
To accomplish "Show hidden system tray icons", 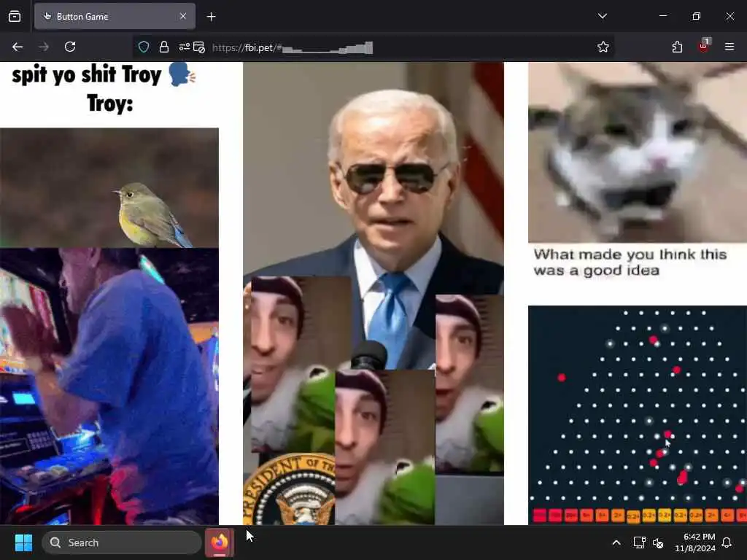I will tap(616, 542).
